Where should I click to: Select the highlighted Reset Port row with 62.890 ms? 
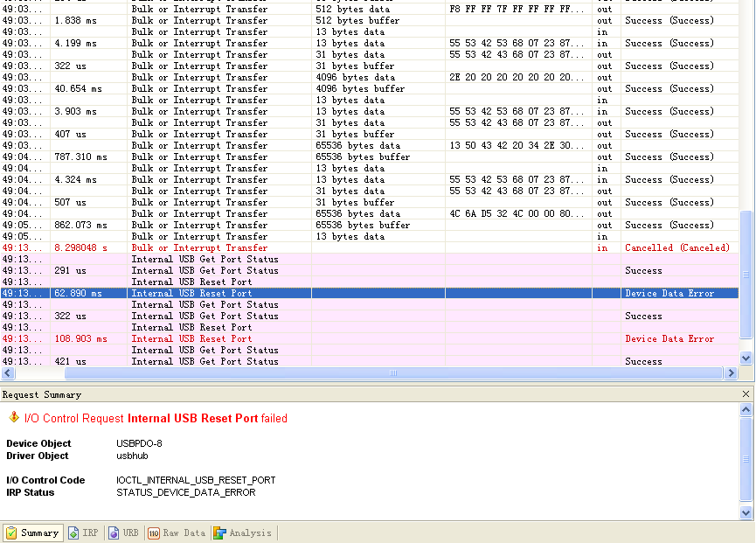370,293
